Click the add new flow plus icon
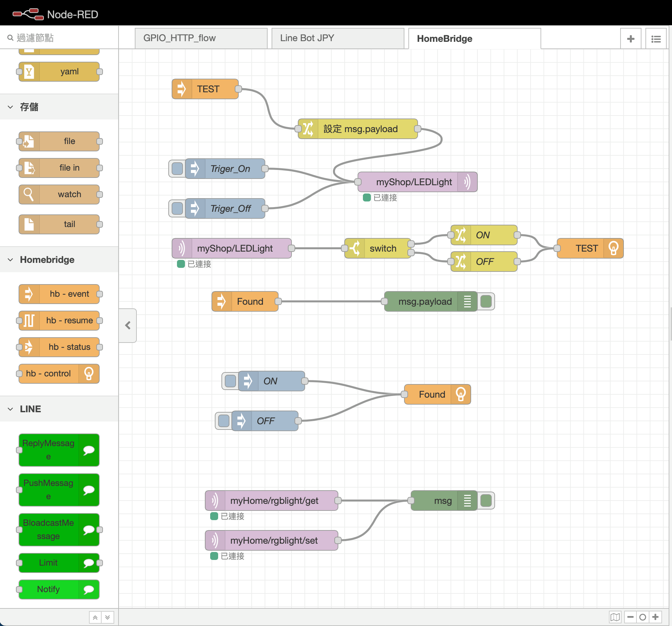672x626 pixels. [x=630, y=39]
